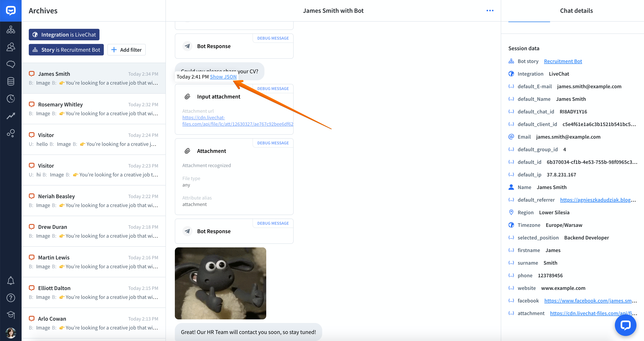Image resolution: width=644 pixels, height=341 pixels.
Task: Open Story is Recruitment Bot filter
Action: click(66, 50)
